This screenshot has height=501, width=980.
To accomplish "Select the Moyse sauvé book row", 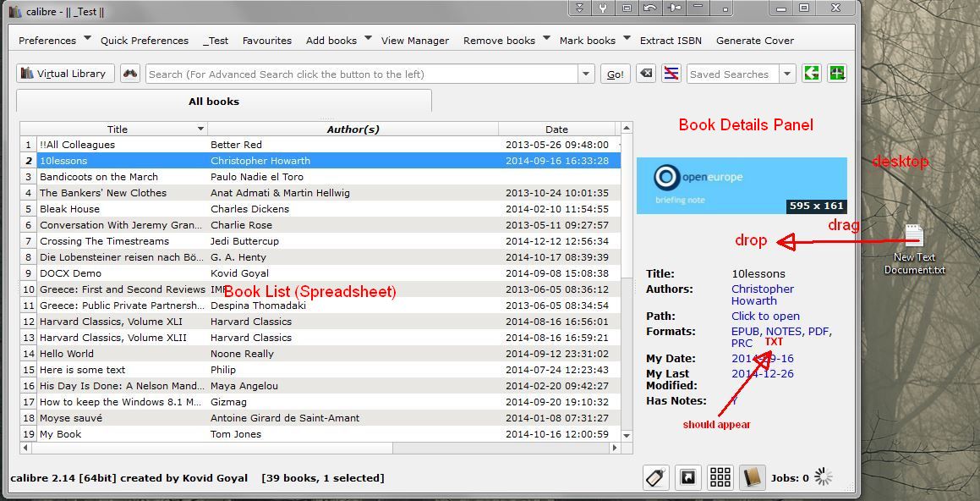I will (320, 418).
